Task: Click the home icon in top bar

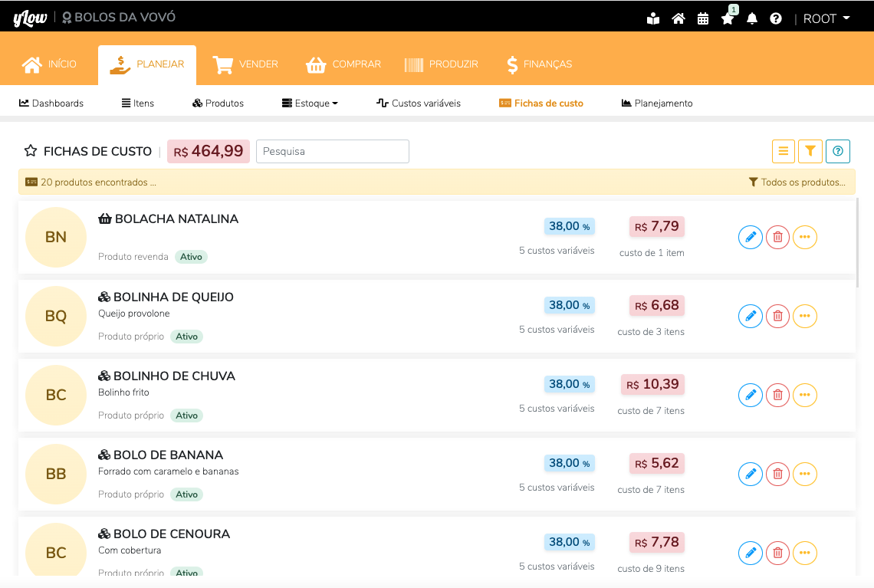Action: pos(678,19)
